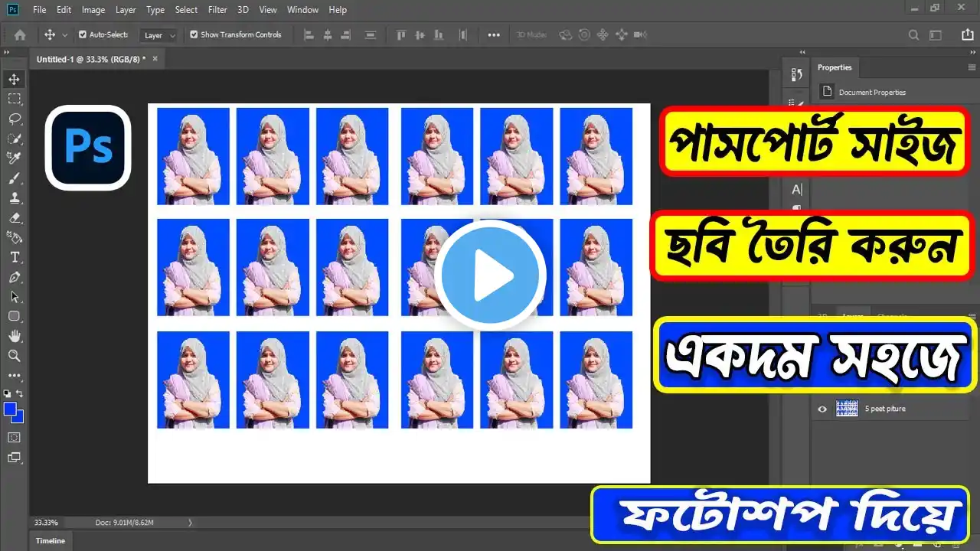Viewport: 980px width, 551px height.
Task: Open the search icon in the toolbar
Action: pos(914,34)
